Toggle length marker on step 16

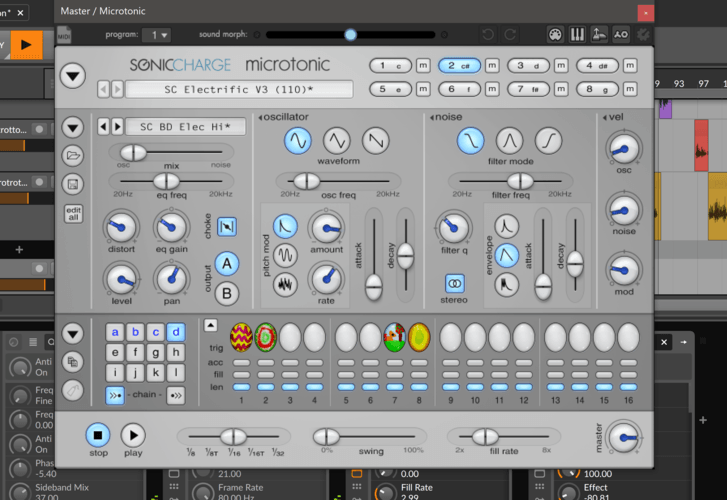tap(628, 387)
